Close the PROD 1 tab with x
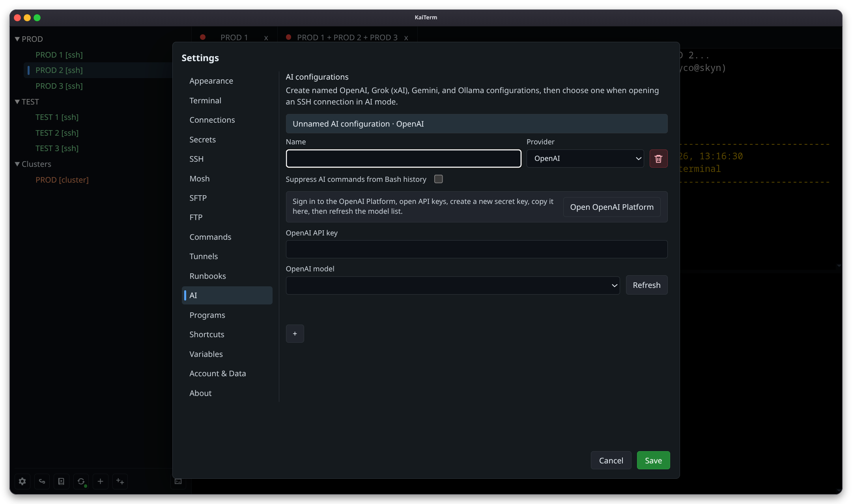The height and width of the screenshot is (504, 852). tap(266, 38)
